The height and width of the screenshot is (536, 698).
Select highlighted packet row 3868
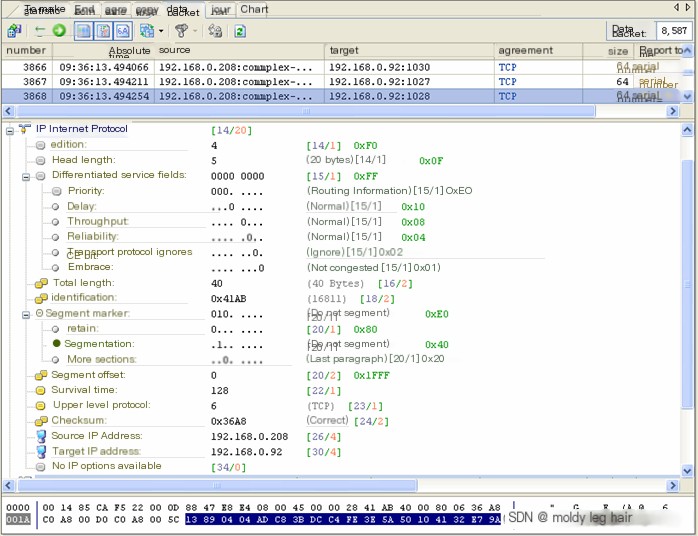341,96
